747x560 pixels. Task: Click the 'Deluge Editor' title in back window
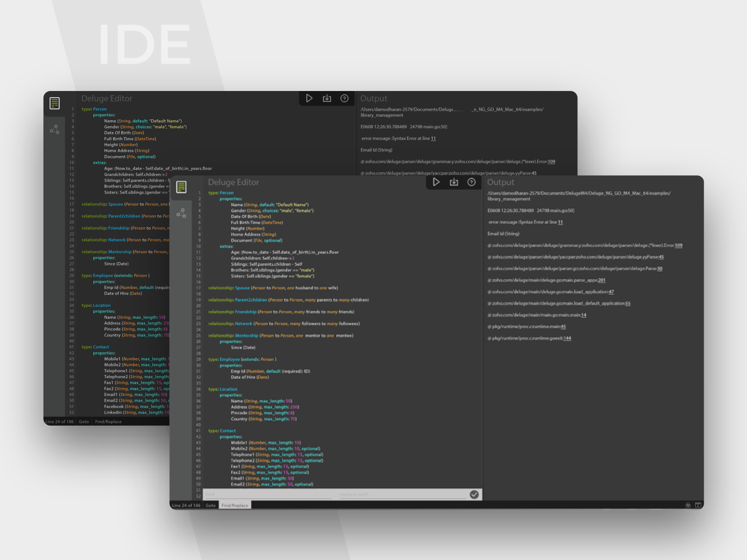coord(107,99)
